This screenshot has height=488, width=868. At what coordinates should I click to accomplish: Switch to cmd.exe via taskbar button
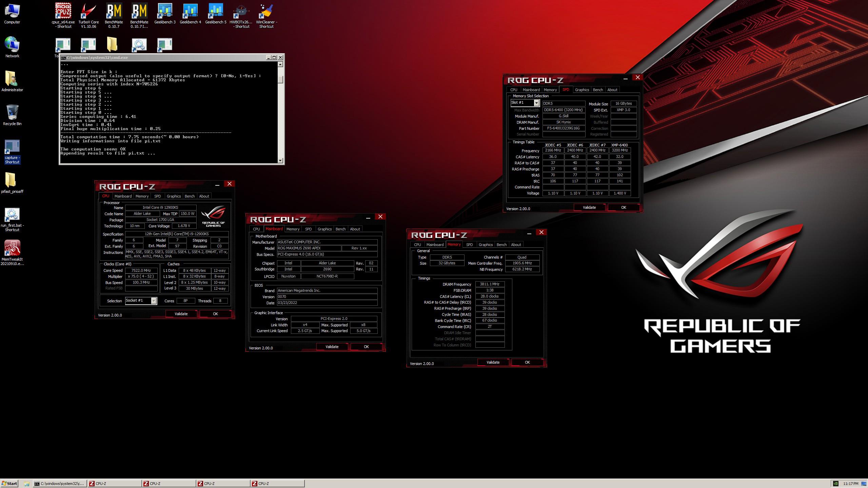(x=60, y=484)
